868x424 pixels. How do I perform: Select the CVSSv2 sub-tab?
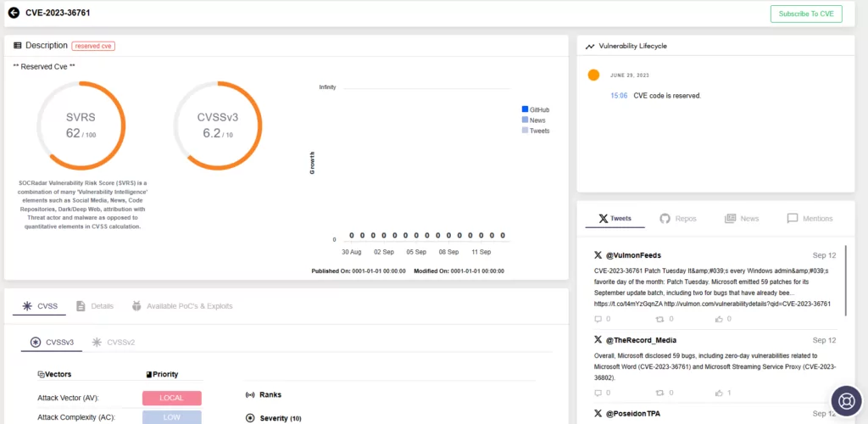click(114, 342)
